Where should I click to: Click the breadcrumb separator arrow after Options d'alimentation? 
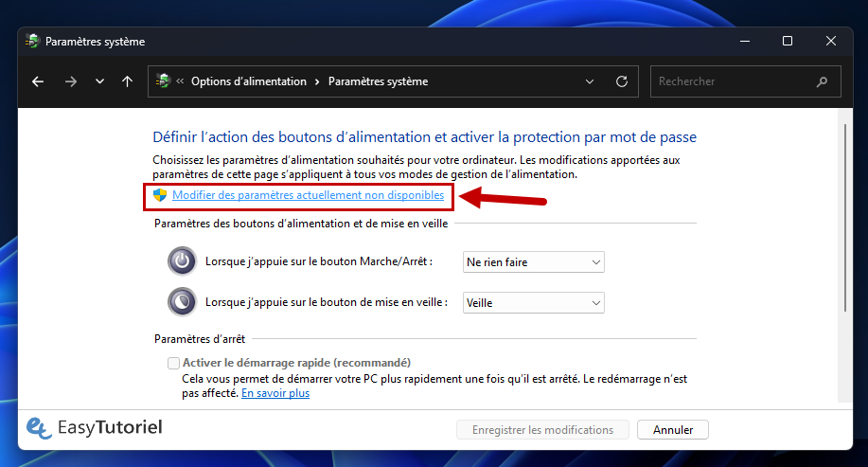pyautogui.click(x=317, y=82)
